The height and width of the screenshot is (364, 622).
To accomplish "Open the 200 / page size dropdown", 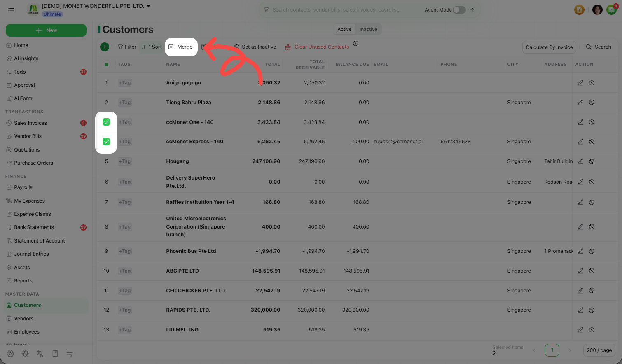I will coord(599,350).
